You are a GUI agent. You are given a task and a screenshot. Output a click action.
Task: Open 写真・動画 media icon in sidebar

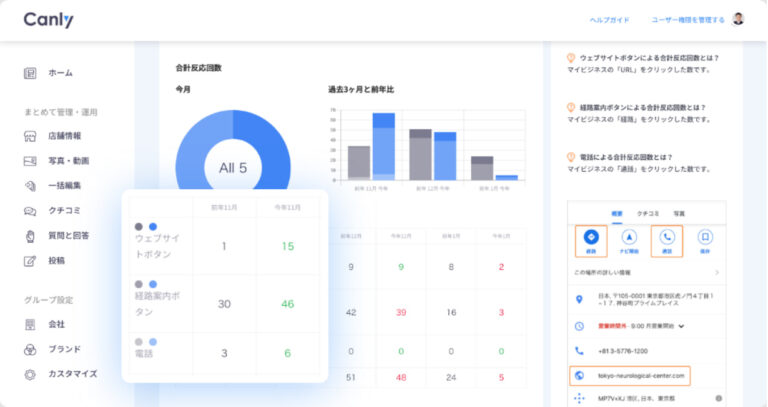pyautogui.click(x=30, y=161)
